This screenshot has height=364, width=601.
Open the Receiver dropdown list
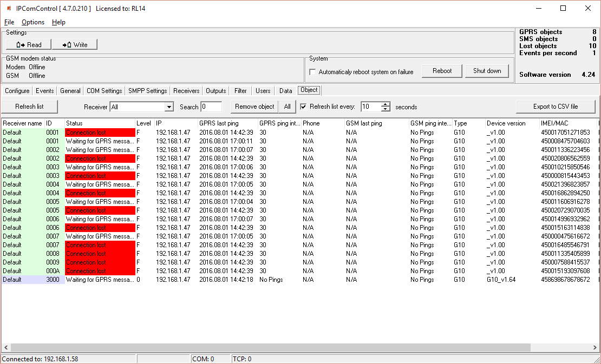tap(169, 107)
